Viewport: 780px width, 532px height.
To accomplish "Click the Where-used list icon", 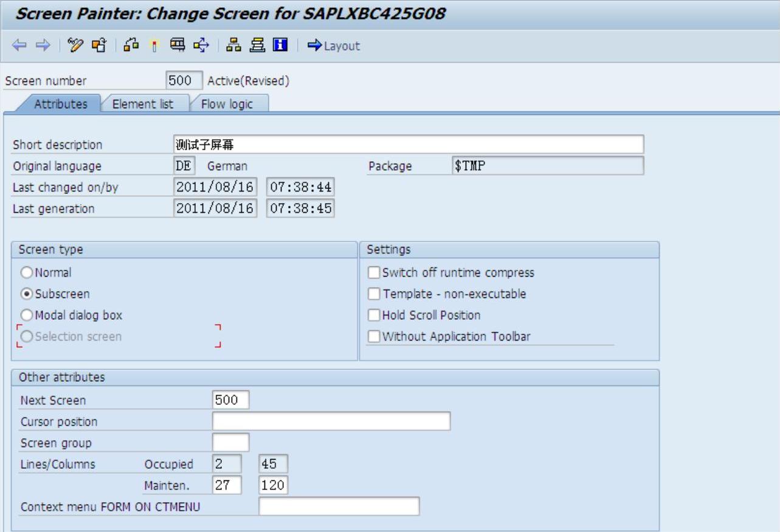I will click(x=201, y=46).
